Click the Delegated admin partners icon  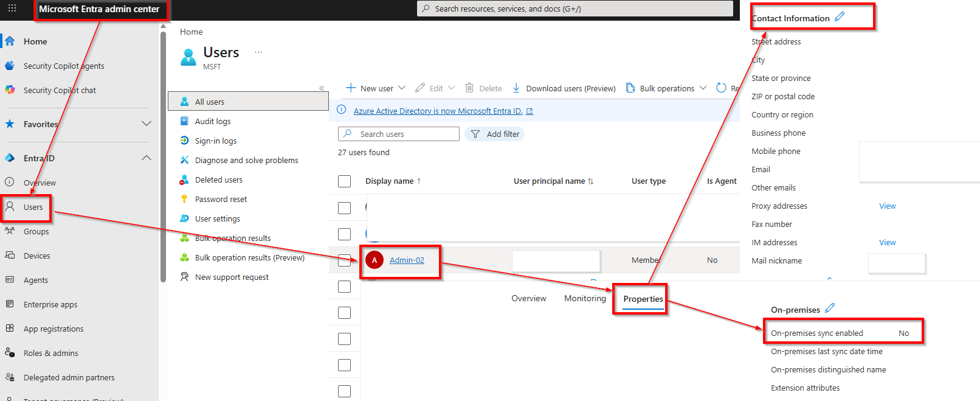[10, 377]
